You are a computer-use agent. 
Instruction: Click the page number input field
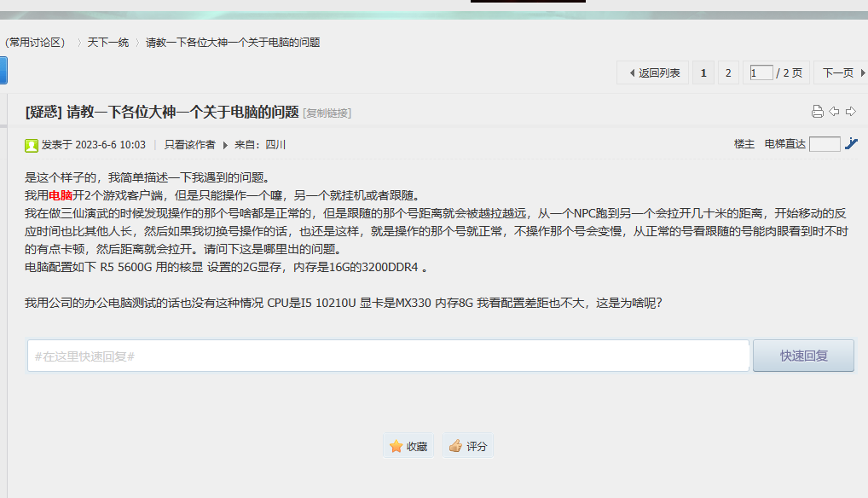pos(761,73)
